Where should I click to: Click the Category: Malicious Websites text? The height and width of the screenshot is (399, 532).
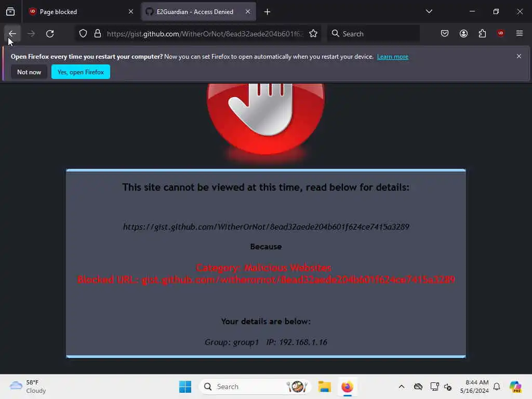coord(264,268)
